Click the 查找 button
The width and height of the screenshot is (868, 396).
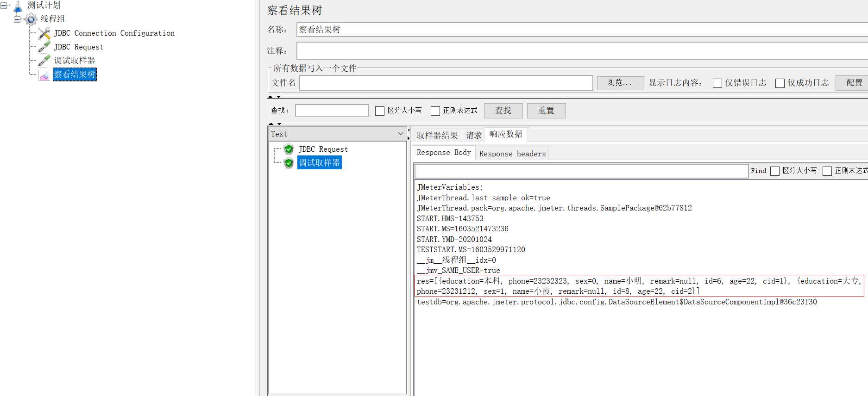click(x=503, y=111)
